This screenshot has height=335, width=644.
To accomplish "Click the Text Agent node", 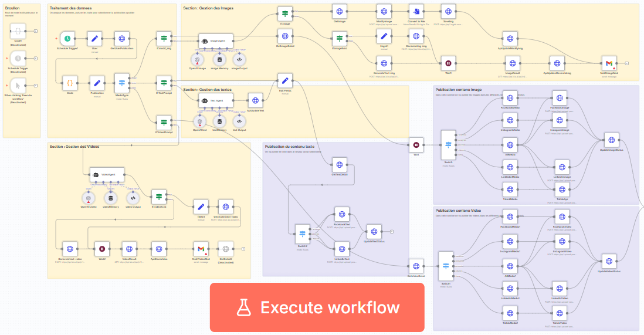I will 215,100.
